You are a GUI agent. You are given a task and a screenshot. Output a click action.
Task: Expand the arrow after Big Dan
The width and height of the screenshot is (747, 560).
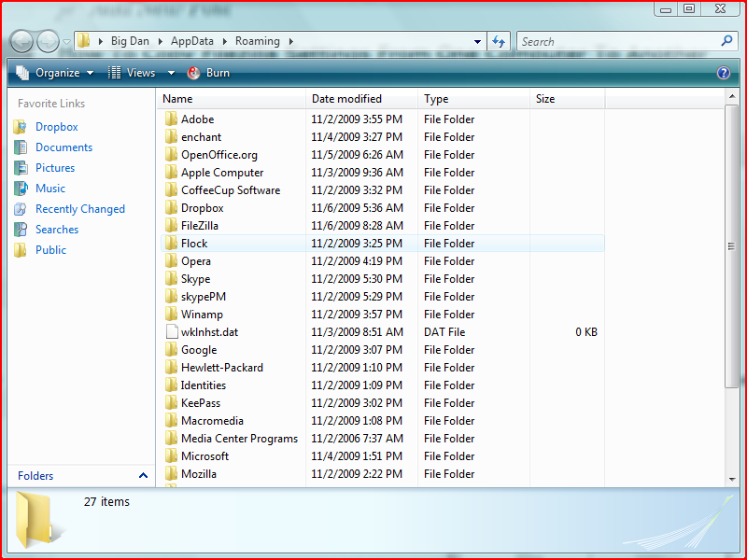pos(161,41)
